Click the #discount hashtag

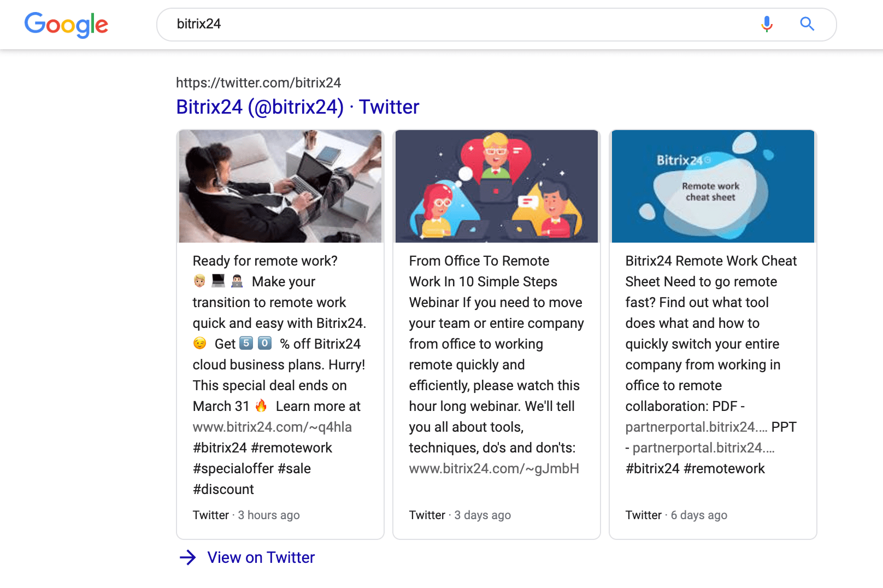click(x=223, y=489)
